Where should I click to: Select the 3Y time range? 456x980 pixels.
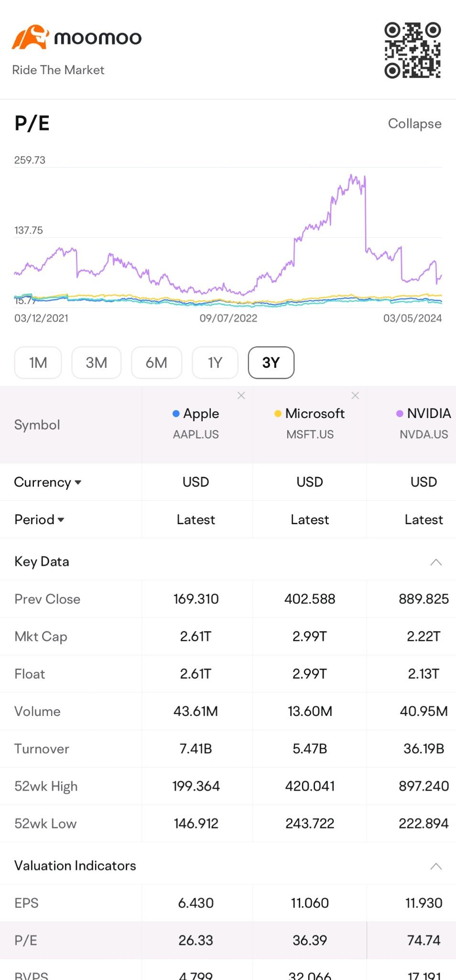point(271,363)
